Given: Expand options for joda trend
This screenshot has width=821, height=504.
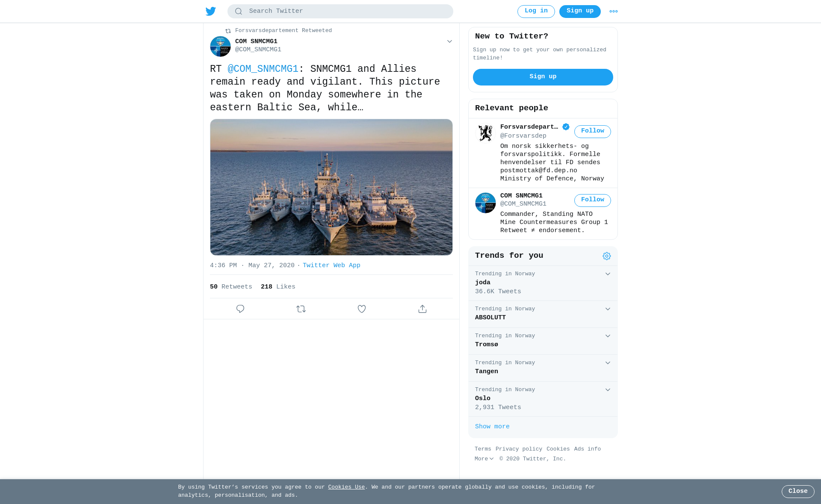Looking at the screenshot, I should pos(608,274).
